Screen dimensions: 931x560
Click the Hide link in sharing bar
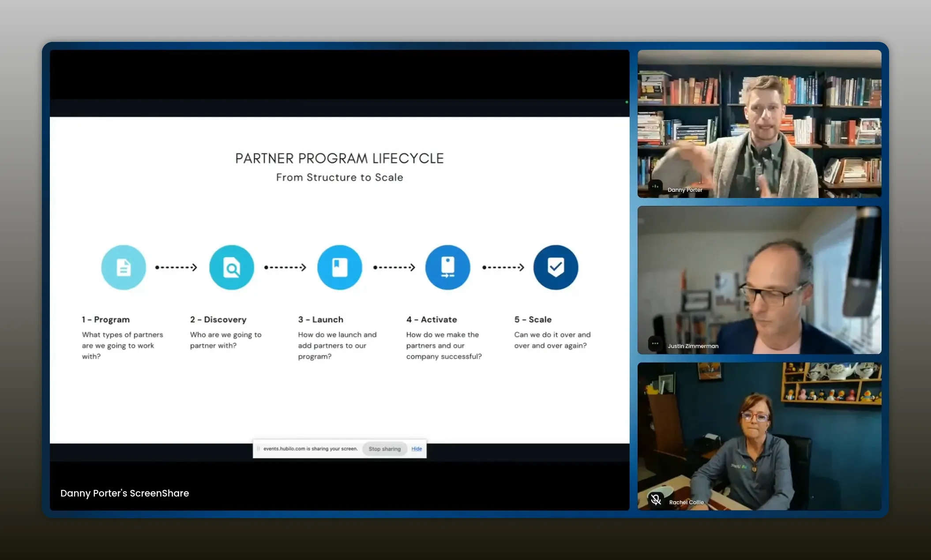click(x=417, y=449)
